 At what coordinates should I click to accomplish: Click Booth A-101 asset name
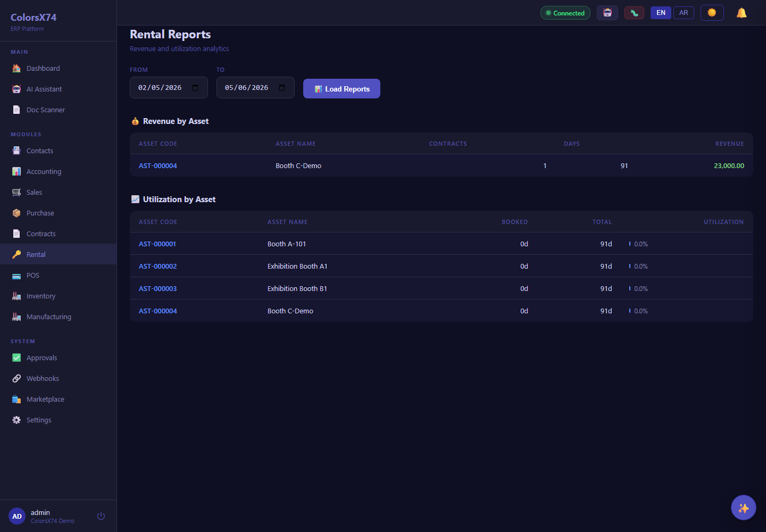click(287, 244)
